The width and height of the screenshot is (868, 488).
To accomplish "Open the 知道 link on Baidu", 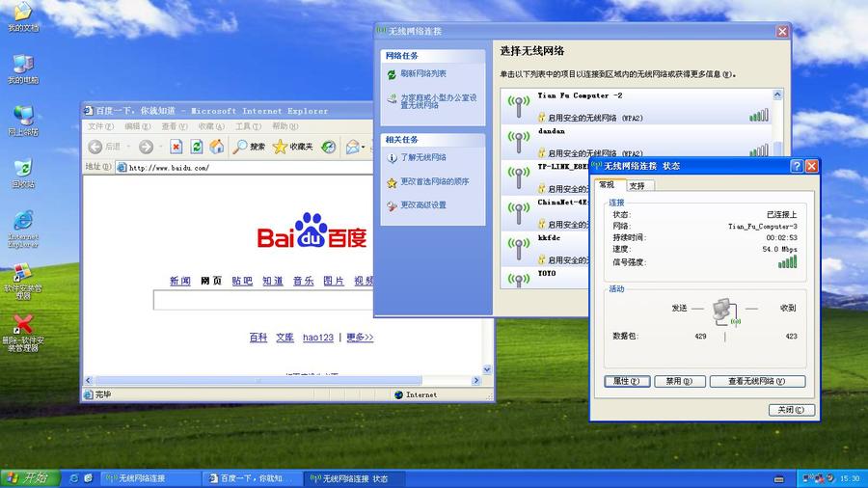I will pos(272,281).
